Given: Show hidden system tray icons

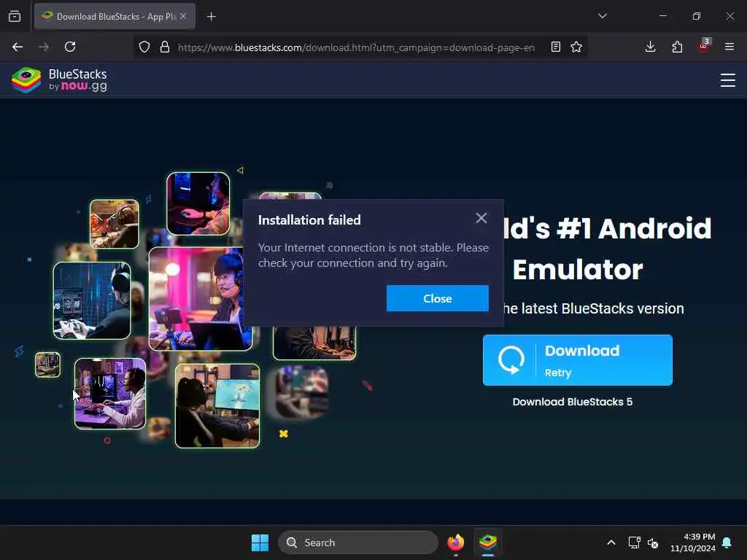Looking at the screenshot, I should point(611,542).
